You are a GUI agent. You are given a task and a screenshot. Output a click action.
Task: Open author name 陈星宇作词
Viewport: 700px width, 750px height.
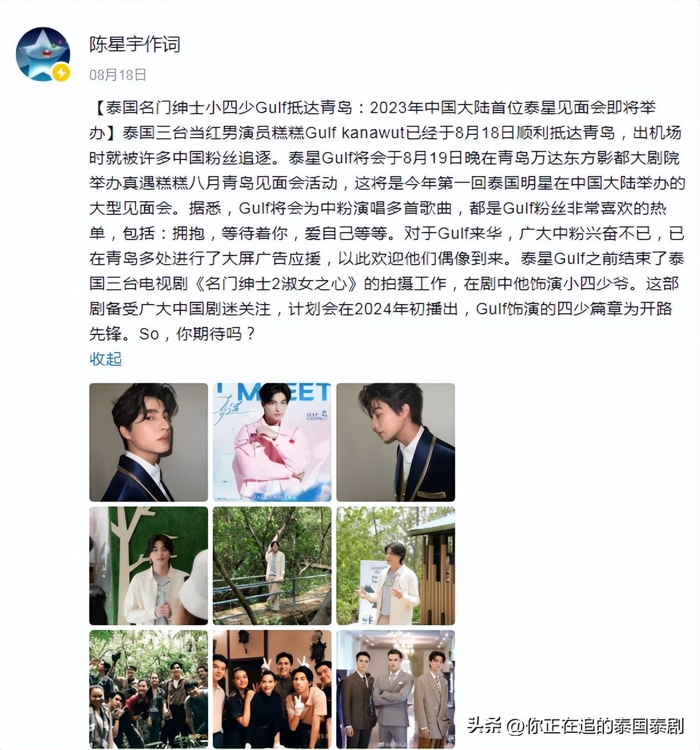tap(135, 44)
